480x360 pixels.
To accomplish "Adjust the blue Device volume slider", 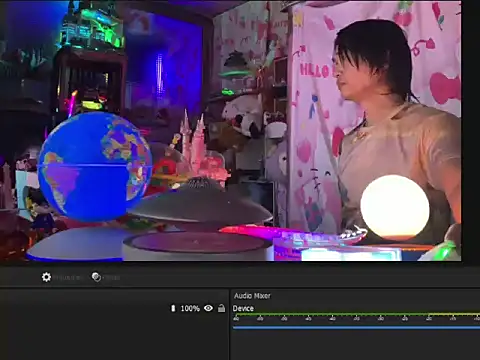I will [356, 328].
